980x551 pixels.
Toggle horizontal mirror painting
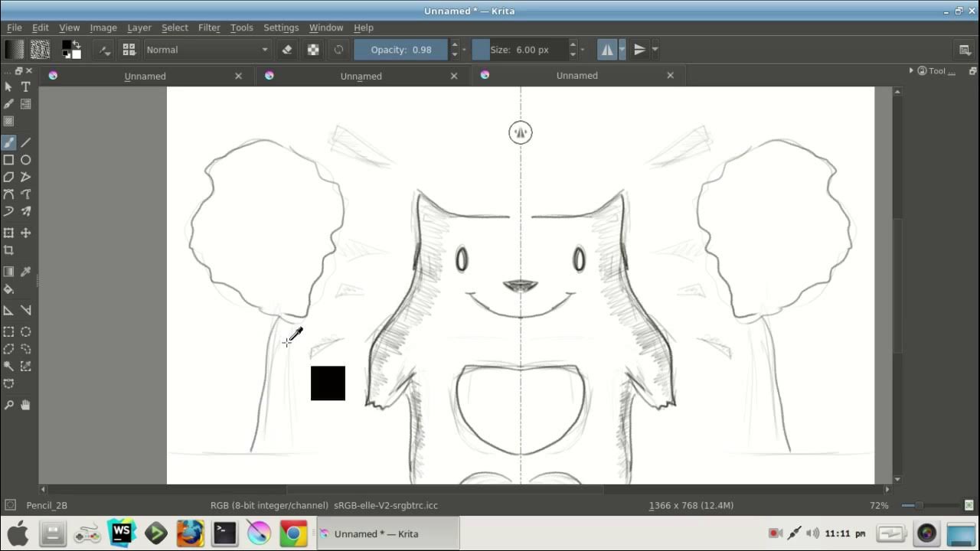[607, 50]
